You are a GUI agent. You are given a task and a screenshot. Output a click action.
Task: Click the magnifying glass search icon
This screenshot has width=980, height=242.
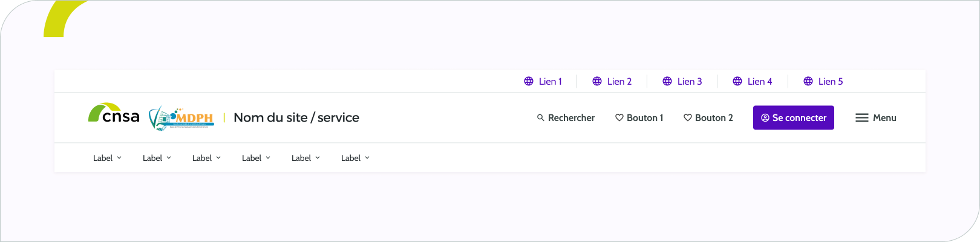(x=541, y=118)
